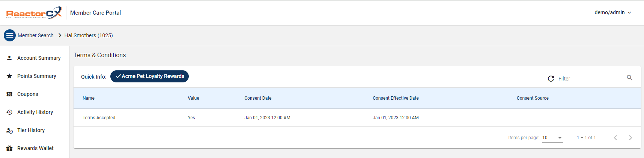Click Hal Smothers (1025) breadcrumb
The image size is (644, 158).
click(x=89, y=35)
